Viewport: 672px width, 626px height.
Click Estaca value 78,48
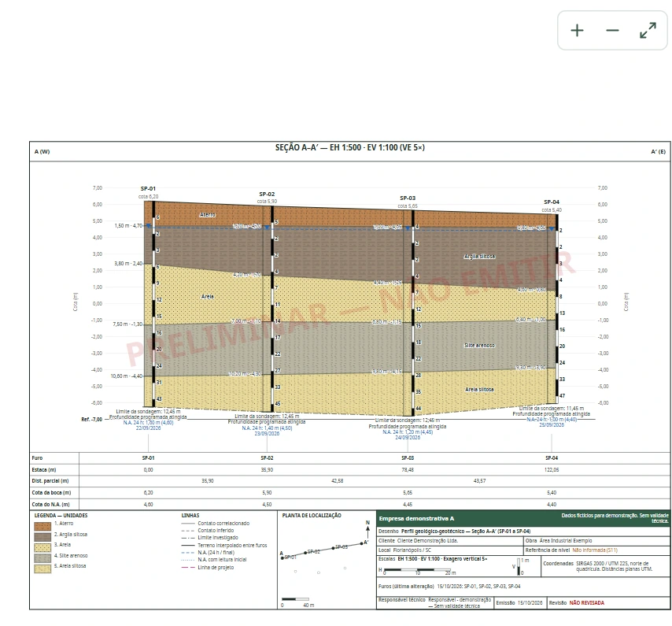pos(408,470)
